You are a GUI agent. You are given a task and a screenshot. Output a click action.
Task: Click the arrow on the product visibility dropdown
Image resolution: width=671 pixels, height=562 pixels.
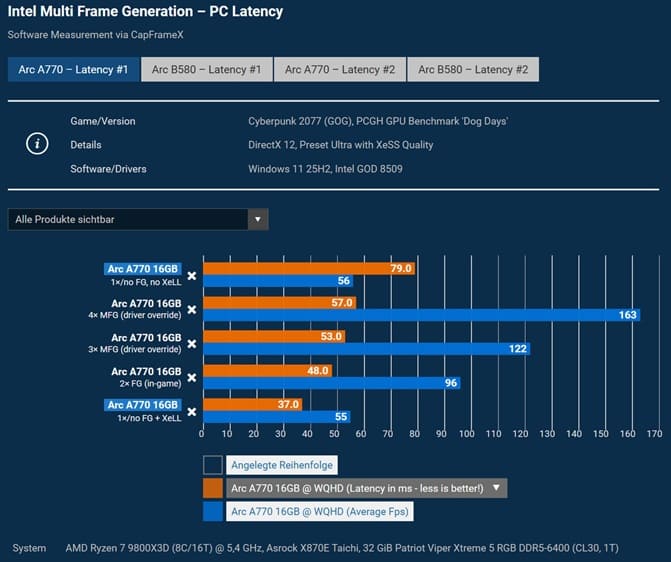click(x=257, y=219)
